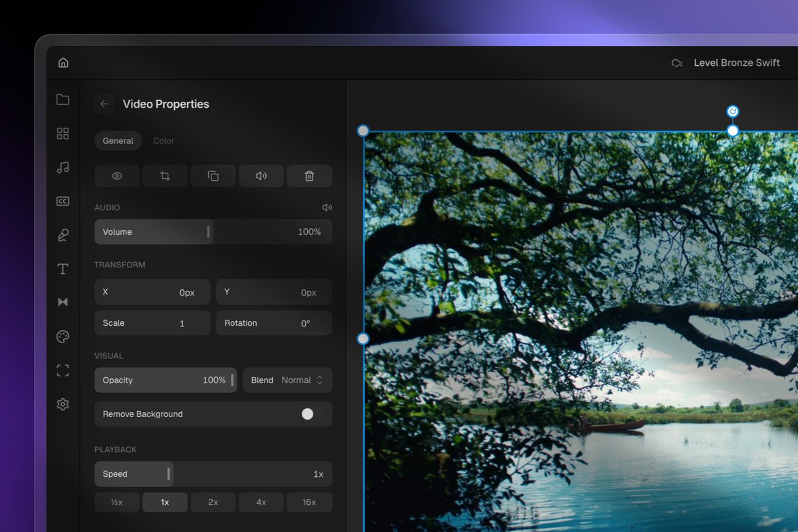The width and height of the screenshot is (798, 532).
Task: Switch to the Color tab
Action: point(164,141)
